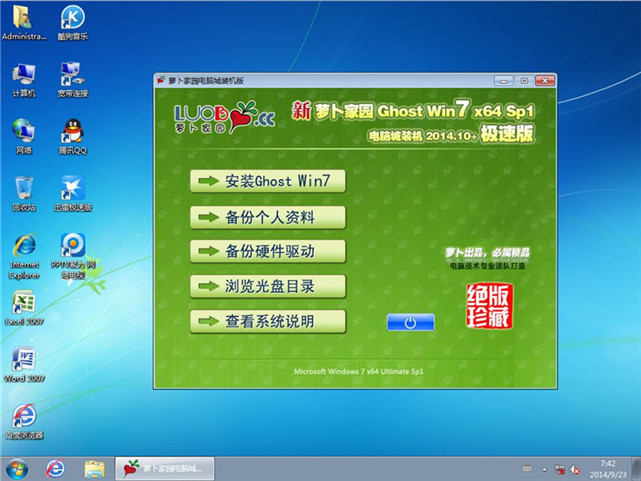The width and height of the screenshot is (641, 481).
Task: Click the 安装Ghost Win7 button
Action: tap(268, 181)
